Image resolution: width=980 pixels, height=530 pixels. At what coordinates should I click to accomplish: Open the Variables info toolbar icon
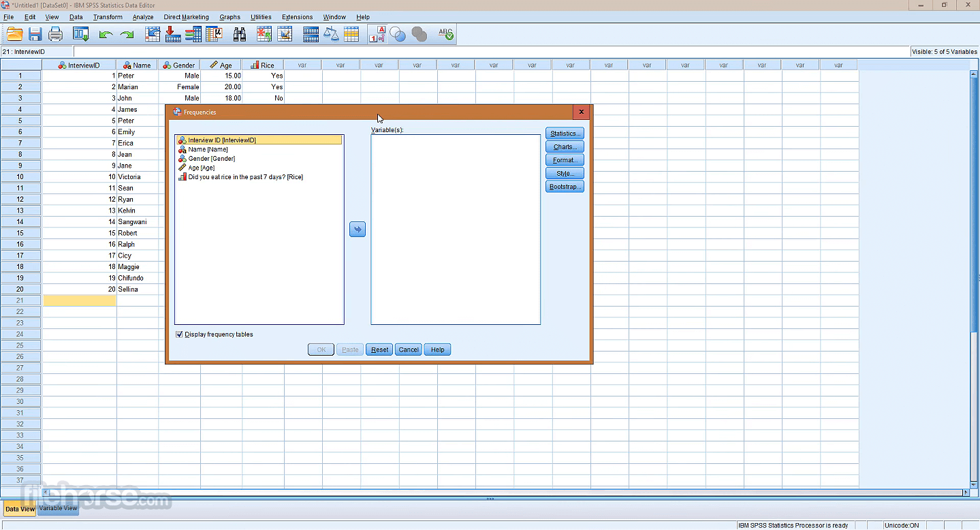[x=193, y=34]
